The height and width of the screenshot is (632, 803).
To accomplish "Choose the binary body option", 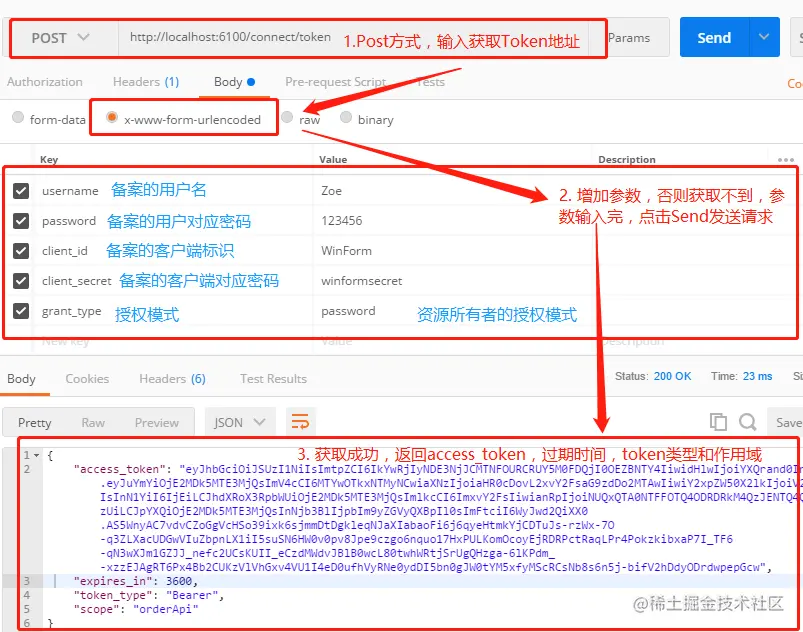I will click(346, 117).
